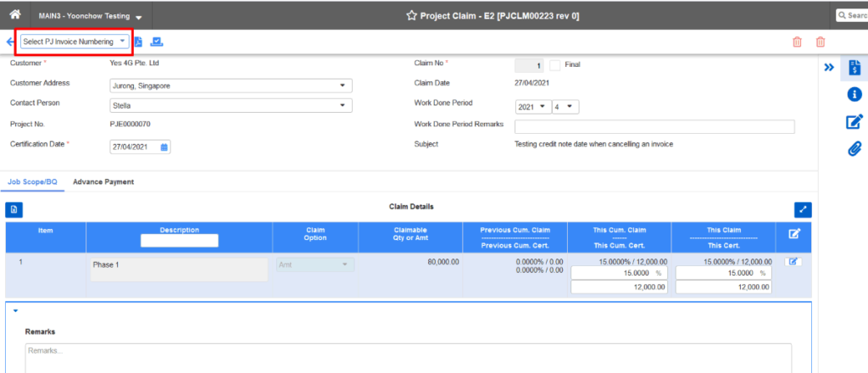Image resolution: width=868 pixels, height=373 pixels.
Task: Favorite the Project Claim with star icon
Action: point(411,15)
